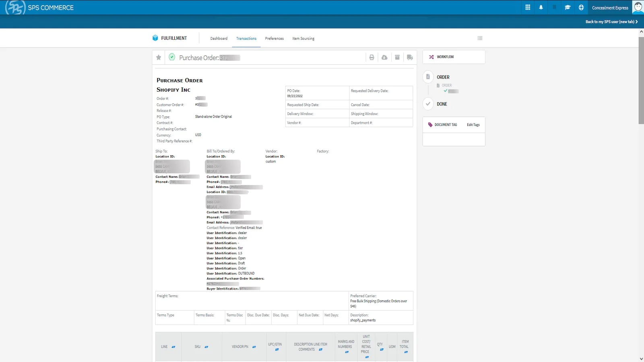This screenshot has width=644, height=362.
Task: Sort table by SKU column arrows
Action: [206, 347]
